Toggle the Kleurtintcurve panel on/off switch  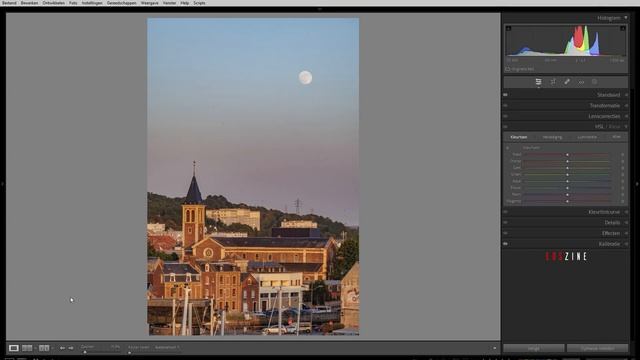coord(505,212)
